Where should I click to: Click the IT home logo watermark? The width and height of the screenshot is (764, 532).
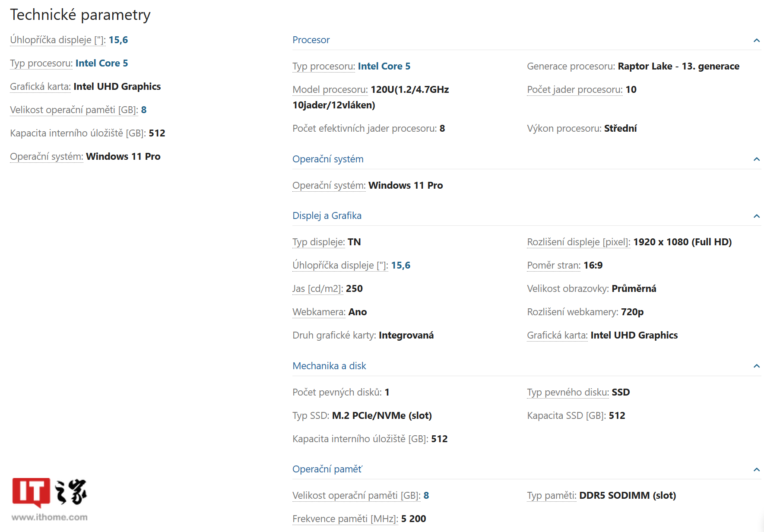50,499
